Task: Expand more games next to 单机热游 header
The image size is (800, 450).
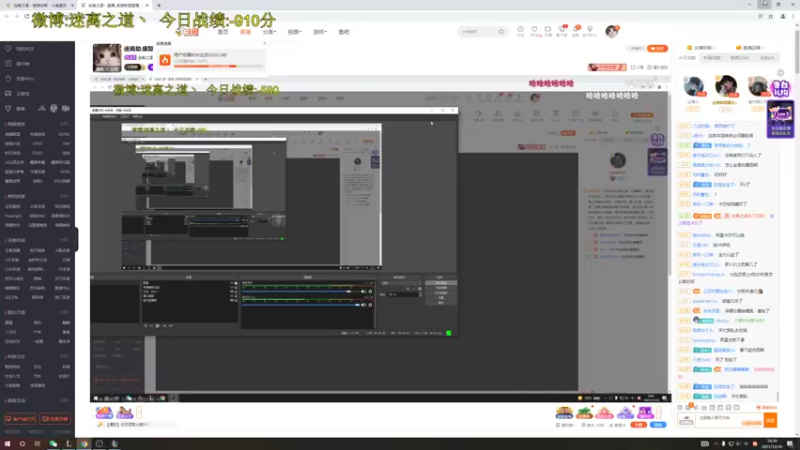Action: (65, 196)
